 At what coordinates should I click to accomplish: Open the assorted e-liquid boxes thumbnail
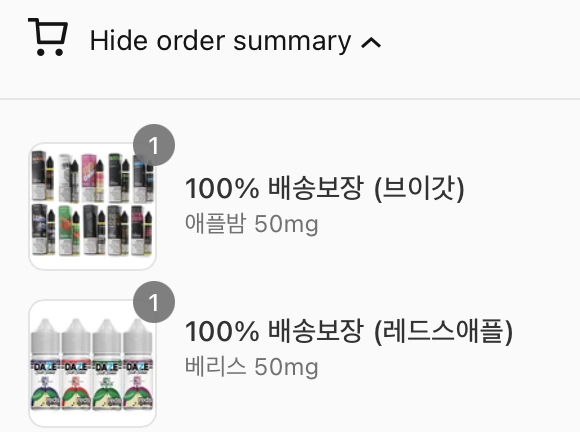92,206
